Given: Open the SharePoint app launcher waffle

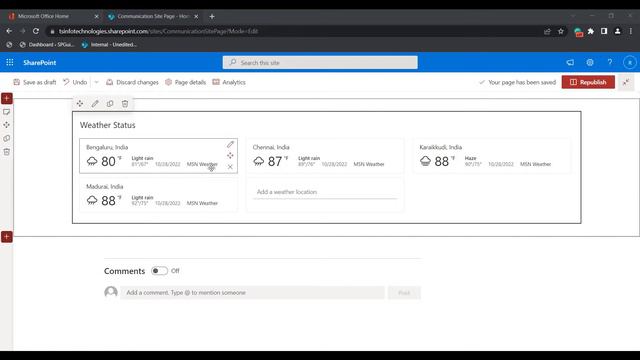Looking at the screenshot, I should (x=10, y=62).
